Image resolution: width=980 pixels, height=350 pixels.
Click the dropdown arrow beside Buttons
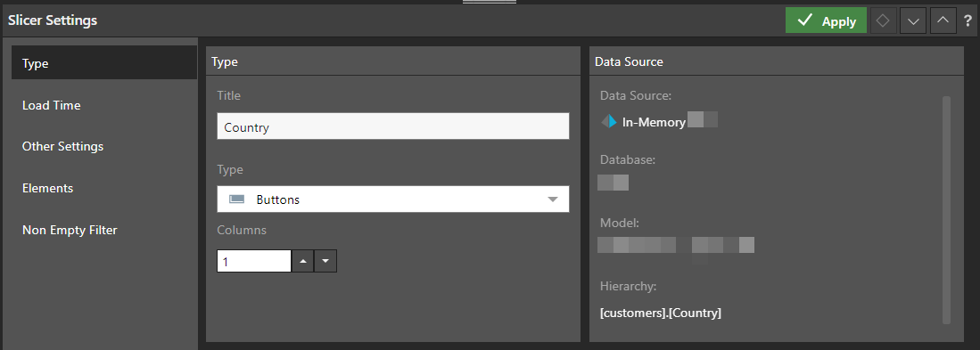point(553,199)
